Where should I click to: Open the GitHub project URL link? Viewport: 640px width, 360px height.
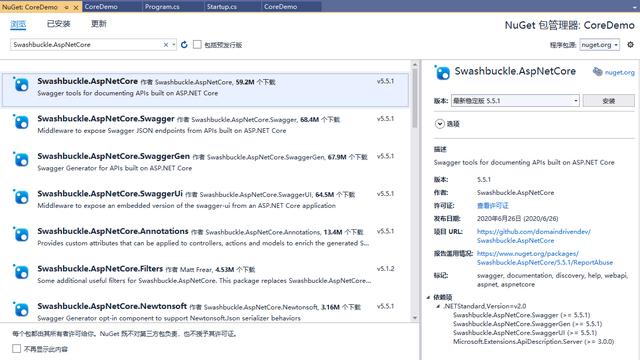[534, 236]
